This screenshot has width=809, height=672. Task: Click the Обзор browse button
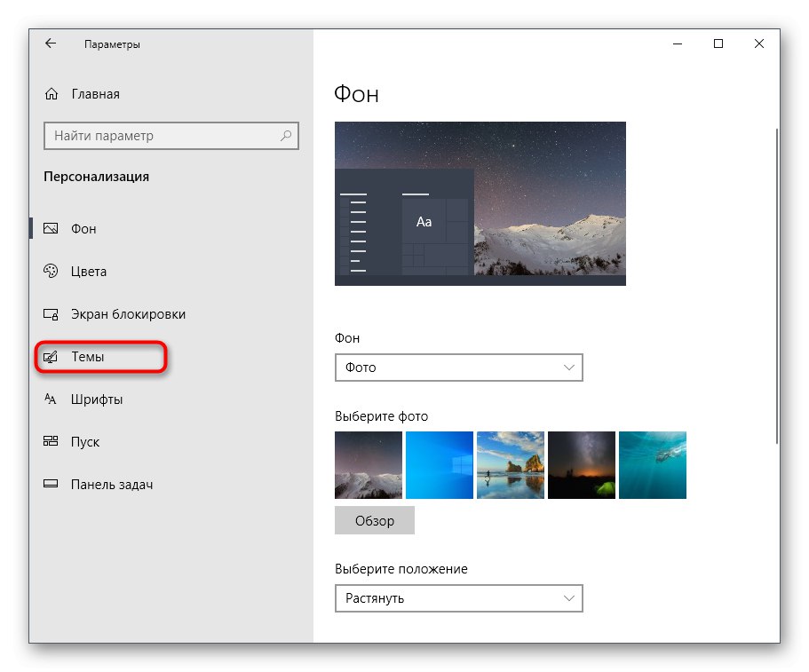375,520
